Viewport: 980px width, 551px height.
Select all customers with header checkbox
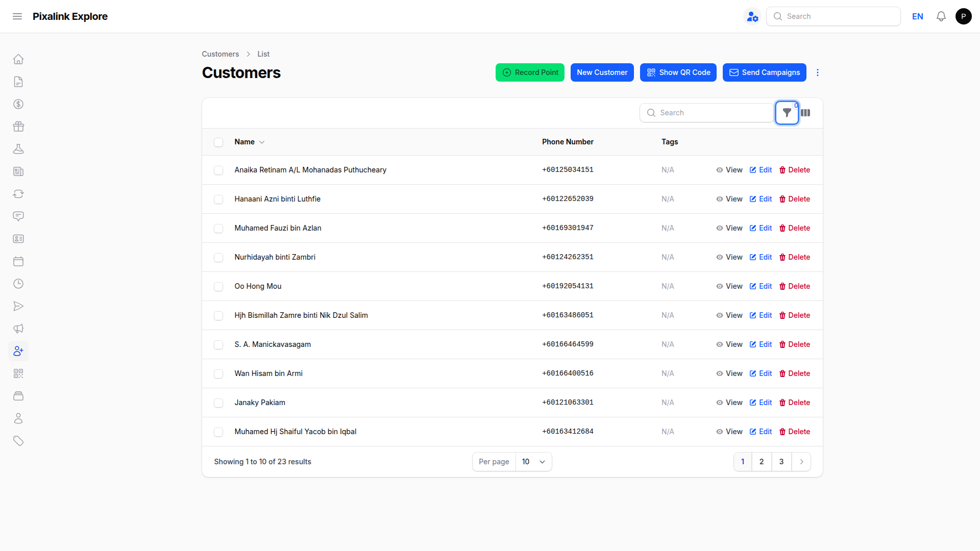click(218, 142)
